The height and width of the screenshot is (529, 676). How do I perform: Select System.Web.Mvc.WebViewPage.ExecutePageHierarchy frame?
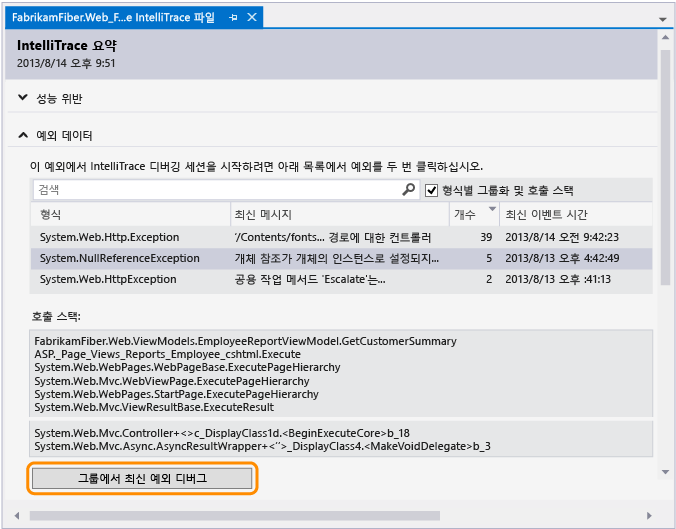pos(172,381)
